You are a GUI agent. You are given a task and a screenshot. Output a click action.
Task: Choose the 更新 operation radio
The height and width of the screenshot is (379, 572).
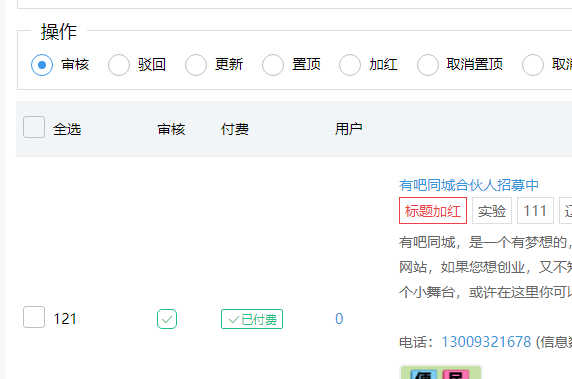tap(196, 65)
